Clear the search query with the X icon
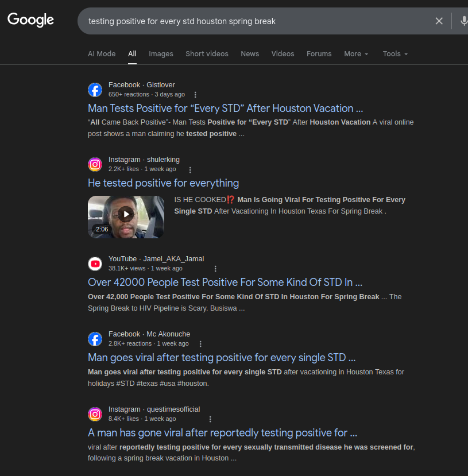The width and height of the screenshot is (468, 476). [x=439, y=21]
